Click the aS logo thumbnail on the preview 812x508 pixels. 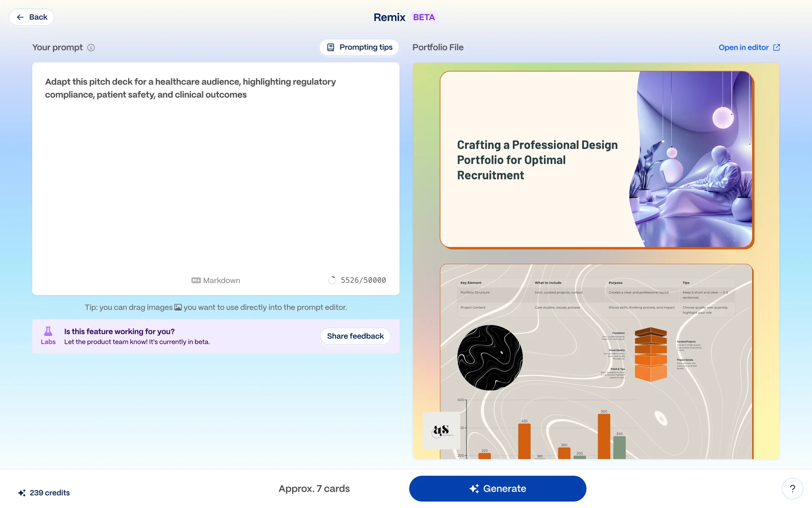pyautogui.click(x=442, y=431)
